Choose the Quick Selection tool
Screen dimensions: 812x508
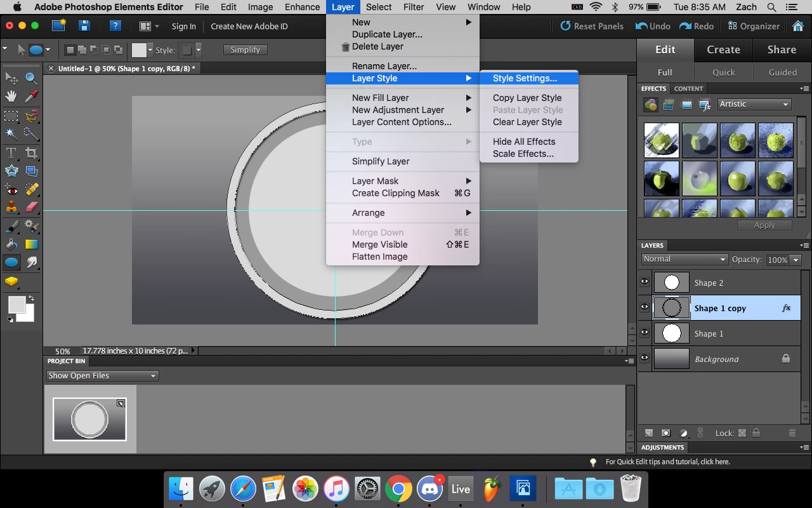[31, 133]
